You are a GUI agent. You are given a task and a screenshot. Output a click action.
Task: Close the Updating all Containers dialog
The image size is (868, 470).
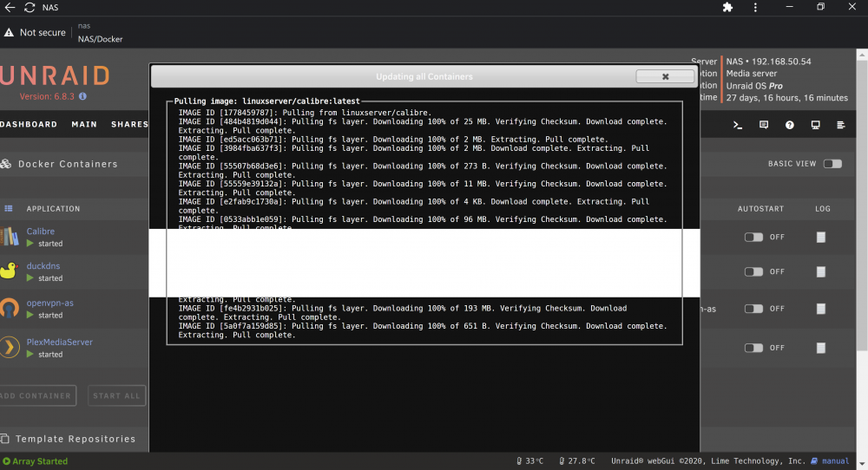coord(666,76)
